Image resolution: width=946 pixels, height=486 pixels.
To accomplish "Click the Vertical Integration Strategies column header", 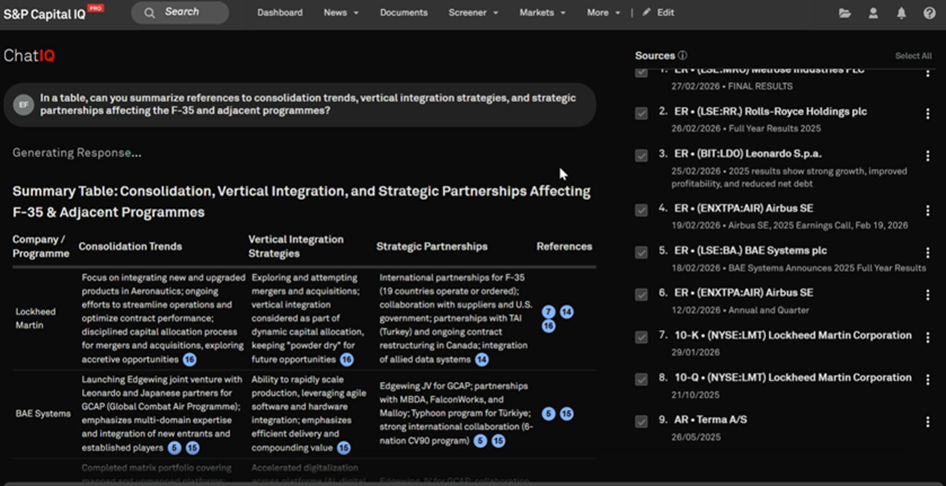I will [296, 246].
